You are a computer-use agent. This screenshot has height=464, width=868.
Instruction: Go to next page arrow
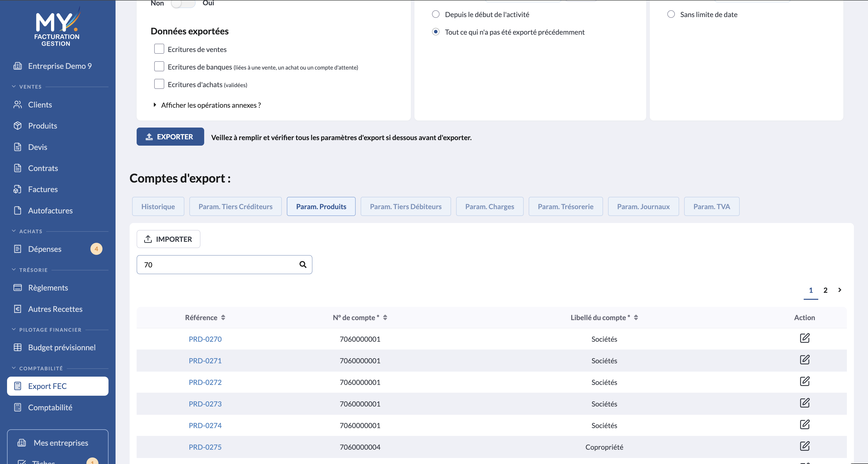[x=840, y=290]
